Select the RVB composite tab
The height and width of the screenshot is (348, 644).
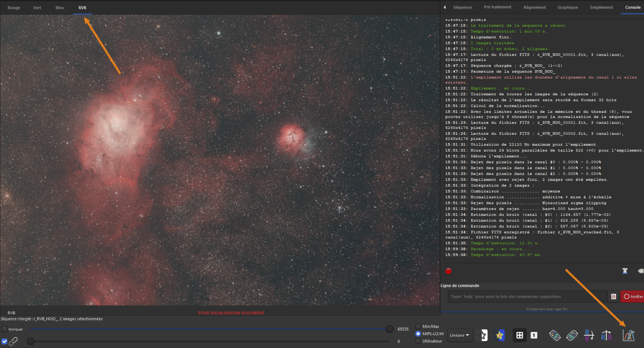click(x=82, y=8)
